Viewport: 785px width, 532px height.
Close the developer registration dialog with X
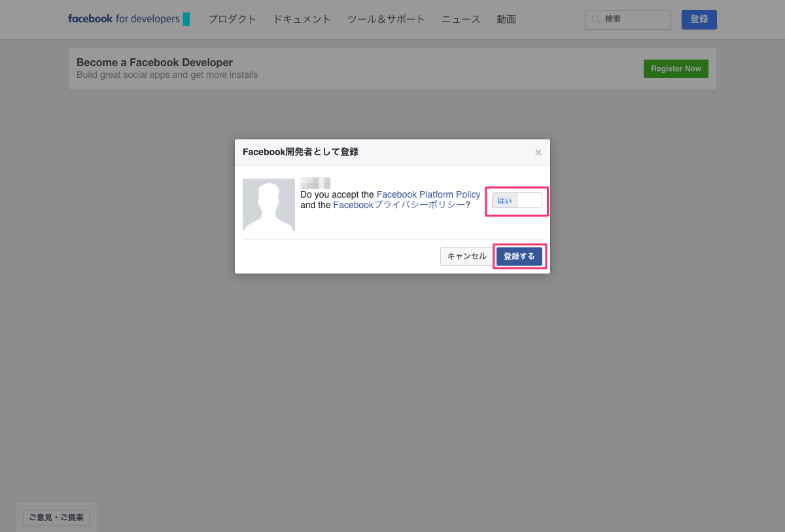point(538,152)
